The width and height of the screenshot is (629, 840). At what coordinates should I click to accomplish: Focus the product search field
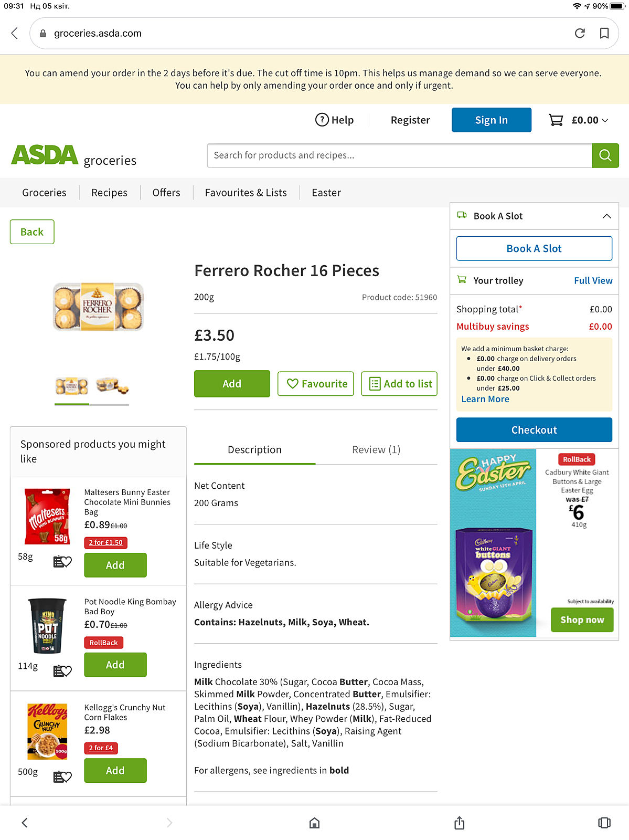400,155
